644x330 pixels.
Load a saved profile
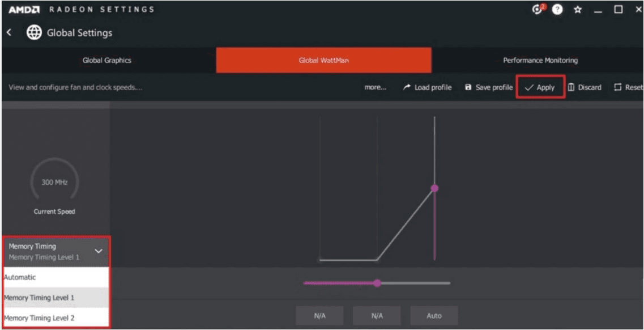[x=427, y=87]
